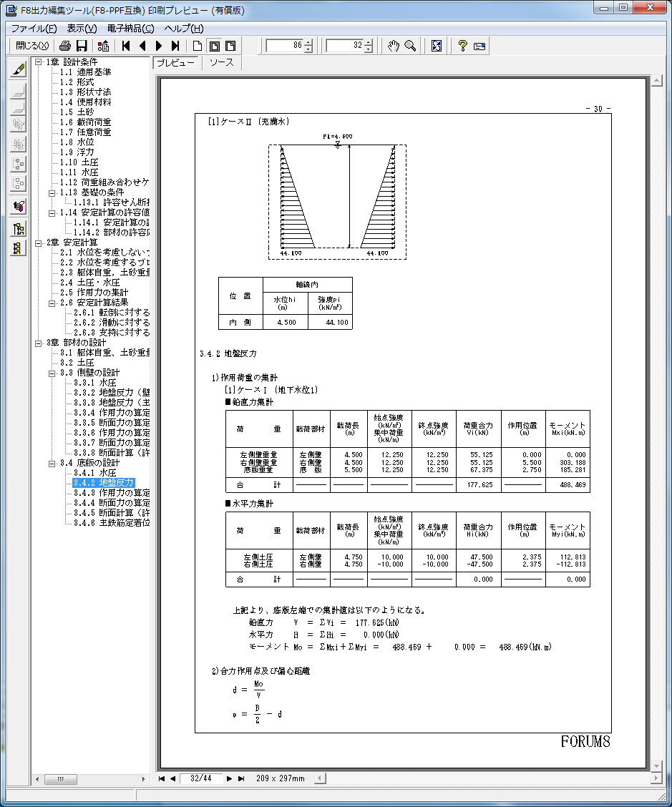This screenshot has height=807, width=672.
Task: Open the output settings icon beside save
Action: (104, 46)
